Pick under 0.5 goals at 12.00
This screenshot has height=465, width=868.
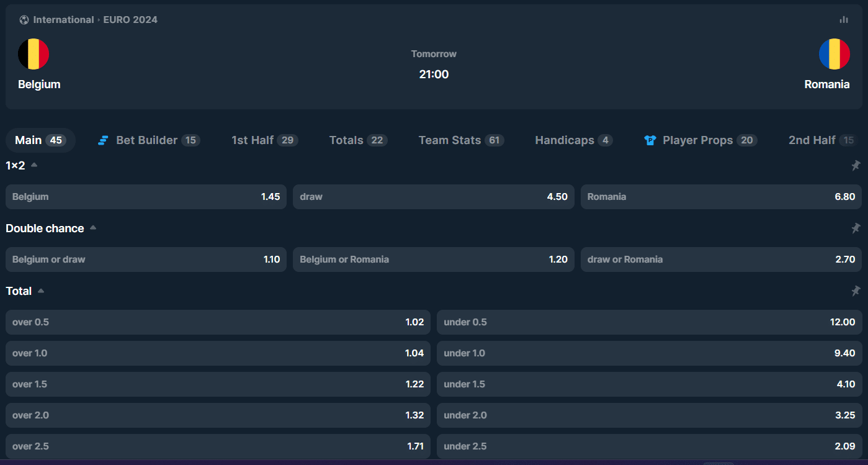649,322
